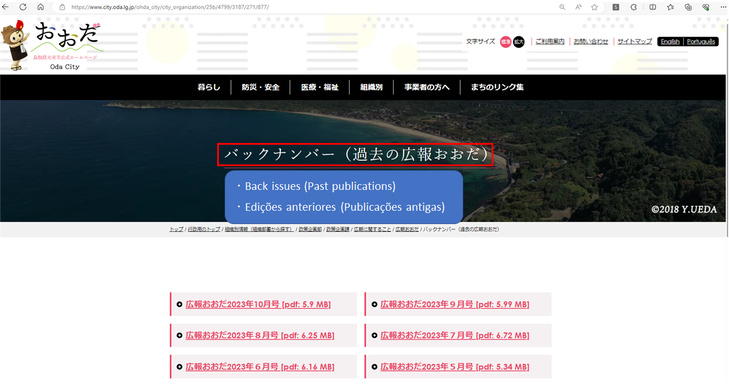Click the bullet icon beside 2023年7月号
The image size is (729, 385).
[x=374, y=336]
